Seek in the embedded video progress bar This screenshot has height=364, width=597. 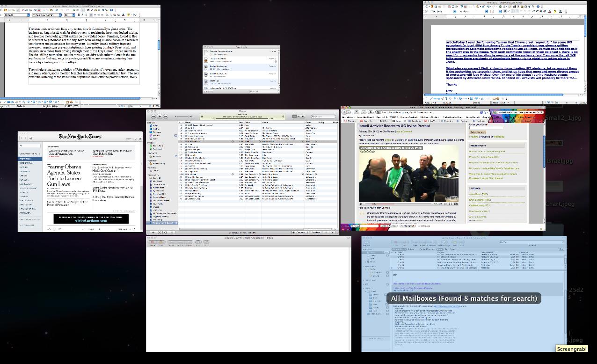399,204
